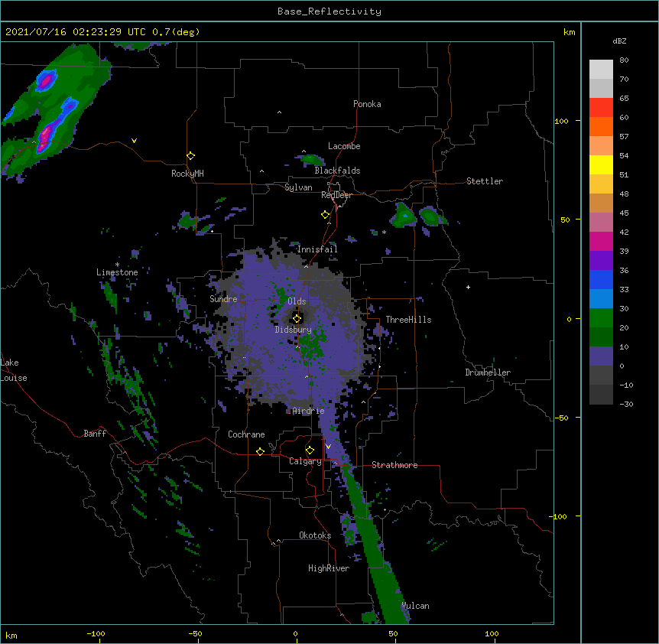Screen dimensions: 659x644
Task: Click the Ponoka city label
Action: point(367,104)
